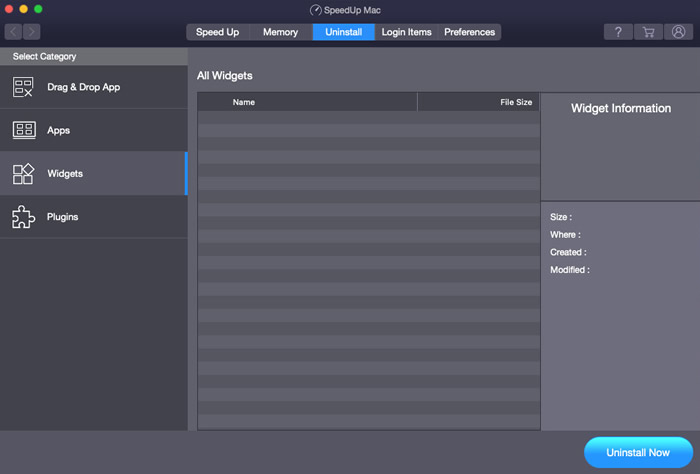Open the Preferences tab
Screen dimensions: 700x474
coord(469,32)
